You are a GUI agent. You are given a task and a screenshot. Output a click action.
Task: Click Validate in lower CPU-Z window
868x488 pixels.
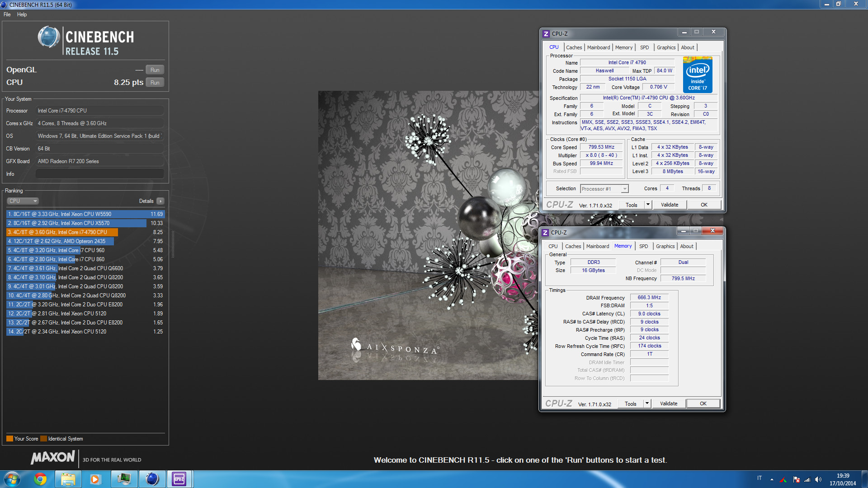click(x=669, y=404)
